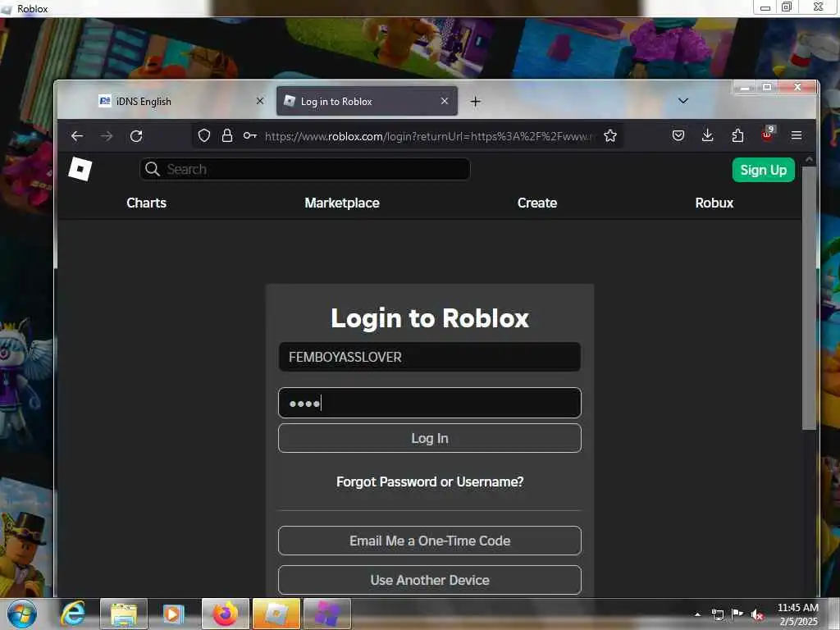Screen dimensions: 840x630
Task: Click the browser URL address bar
Action: point(430,136)
